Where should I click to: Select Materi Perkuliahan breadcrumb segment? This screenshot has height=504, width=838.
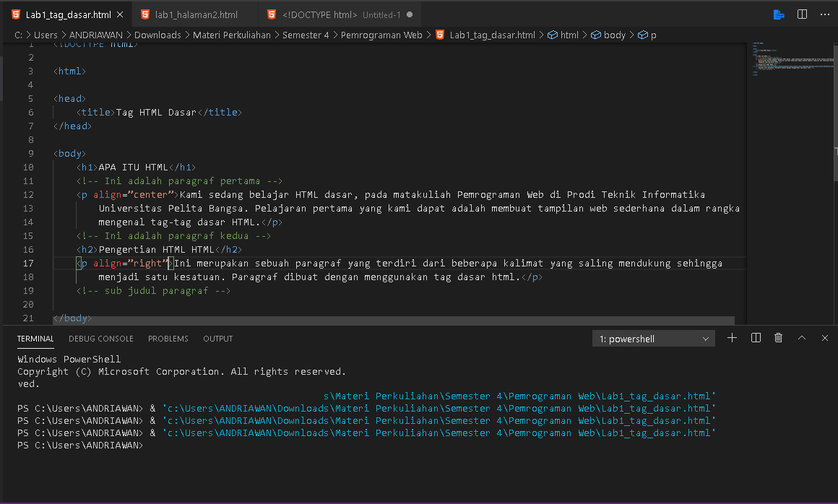point(231,35)
